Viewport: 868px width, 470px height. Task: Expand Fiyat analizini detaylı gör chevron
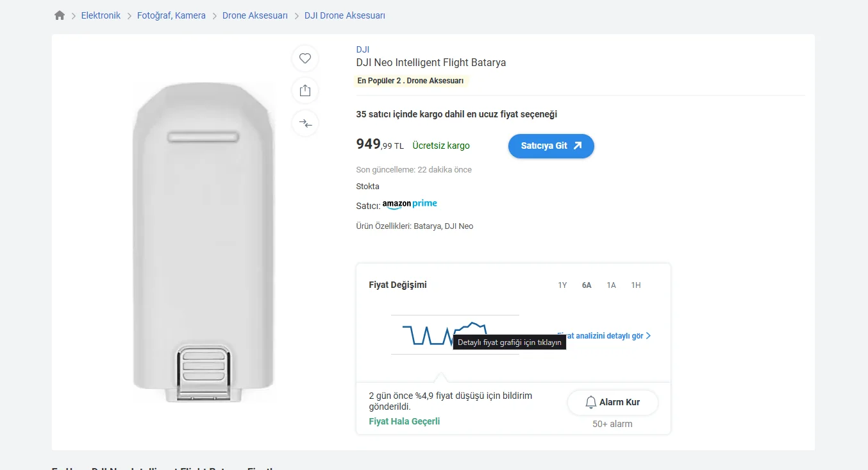tap(648, 336)
